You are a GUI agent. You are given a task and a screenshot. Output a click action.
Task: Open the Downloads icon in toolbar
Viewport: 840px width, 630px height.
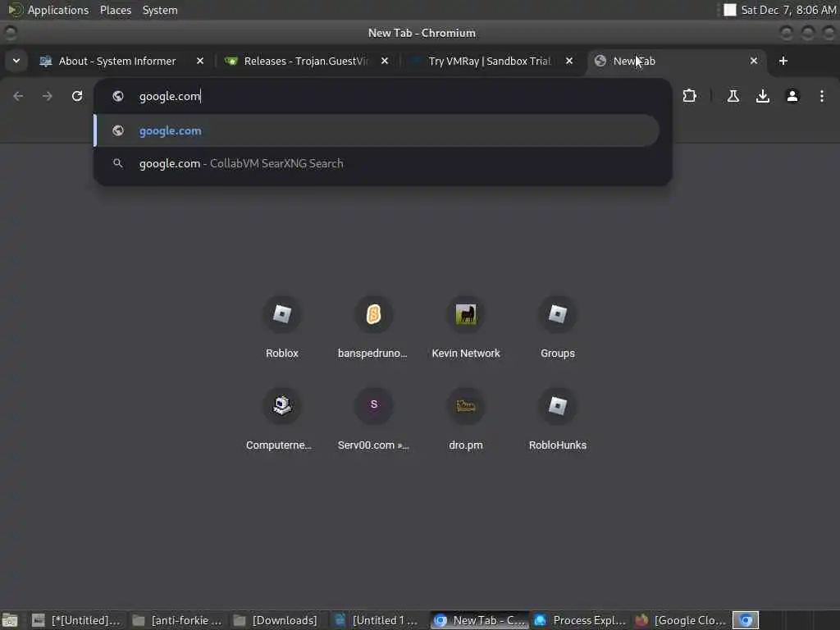(762, 97)
